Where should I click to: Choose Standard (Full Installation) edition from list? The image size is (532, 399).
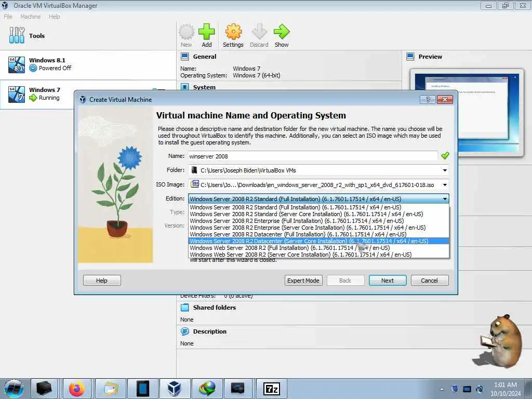click(318, 207)
